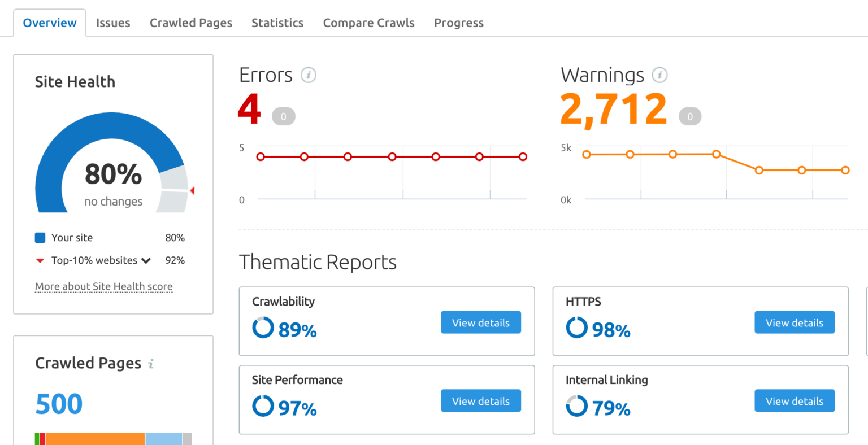The height and width of the screenshot is (445, 868).
Task: Click View details for Crawlability
Action: click(481, 322)
